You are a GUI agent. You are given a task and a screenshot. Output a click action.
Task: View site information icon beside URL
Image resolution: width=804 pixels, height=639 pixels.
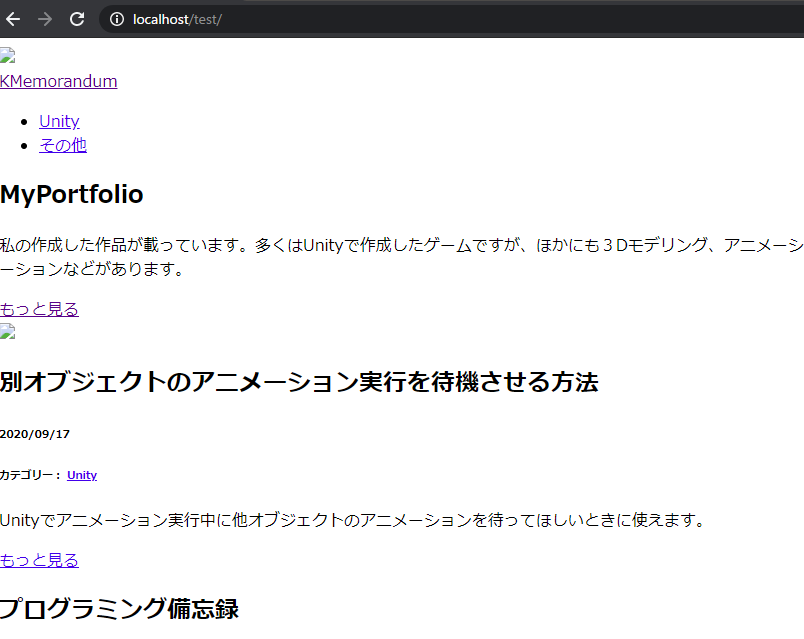pyautogui.click(x=117, y=19)
